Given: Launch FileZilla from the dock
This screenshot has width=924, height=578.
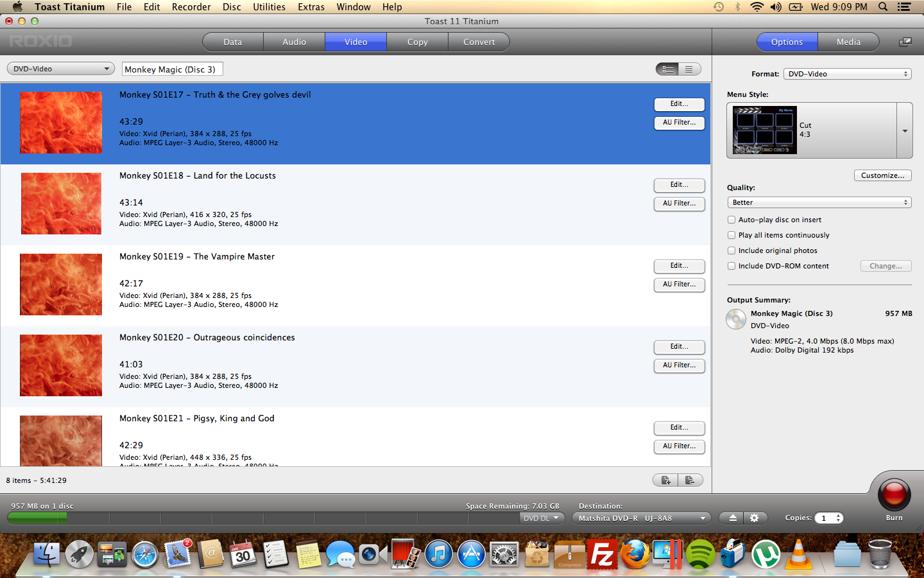Looking at the screenshot, I should (x=602, y=554).
